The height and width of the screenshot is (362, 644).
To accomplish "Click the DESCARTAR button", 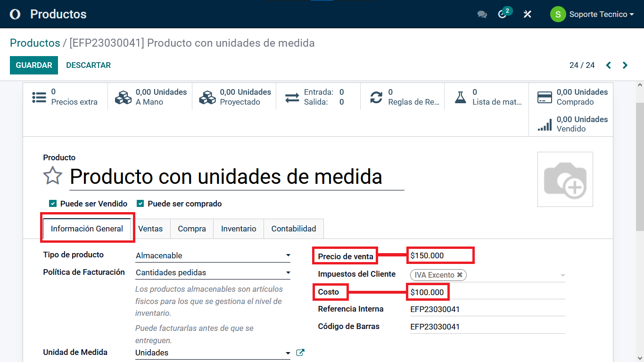I will [x=89, y=66].
